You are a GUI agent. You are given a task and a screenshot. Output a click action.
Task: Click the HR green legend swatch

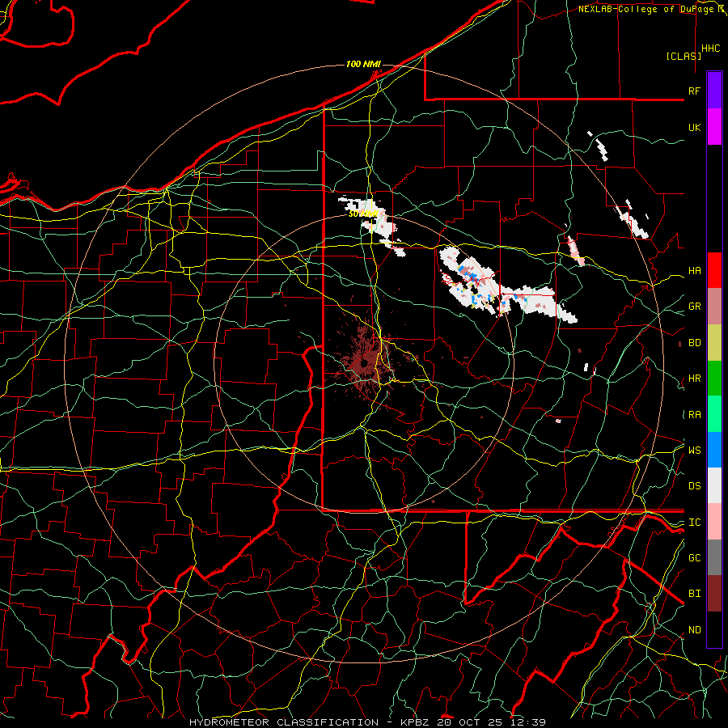714,379
